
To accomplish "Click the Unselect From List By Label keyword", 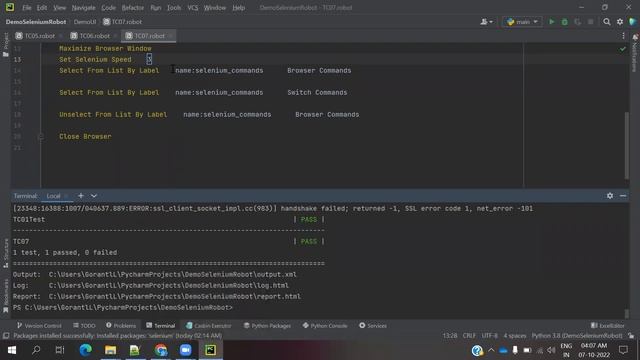I will (113, 115).
